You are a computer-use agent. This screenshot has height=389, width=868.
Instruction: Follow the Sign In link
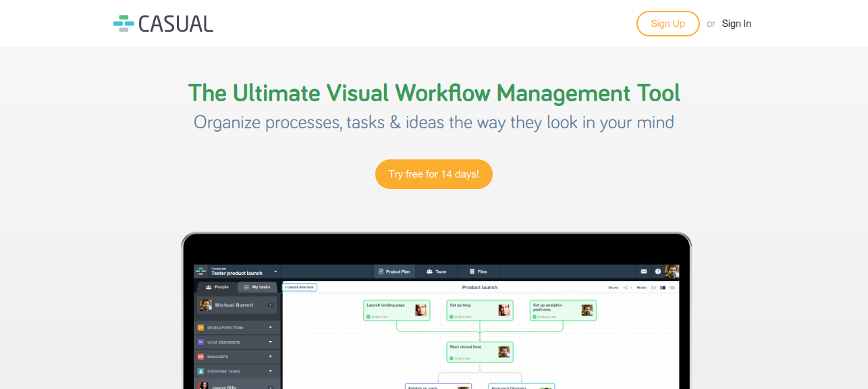[x=736, y=24]
